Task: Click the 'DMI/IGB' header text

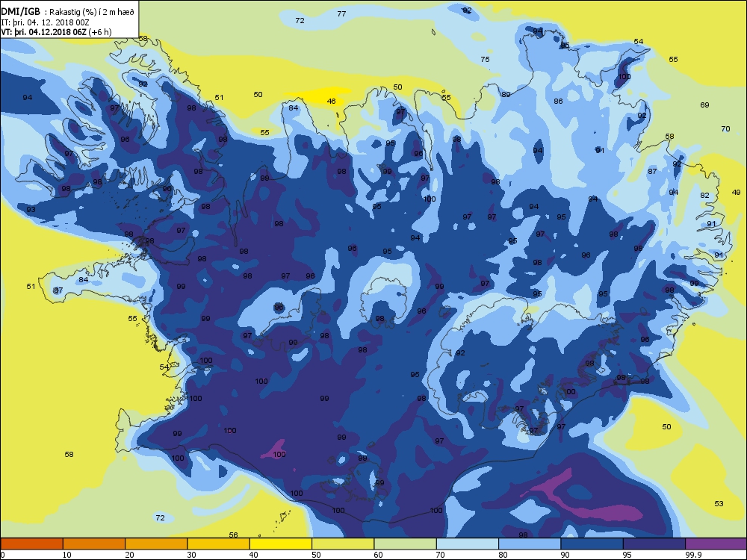Action: coord(20,12)
